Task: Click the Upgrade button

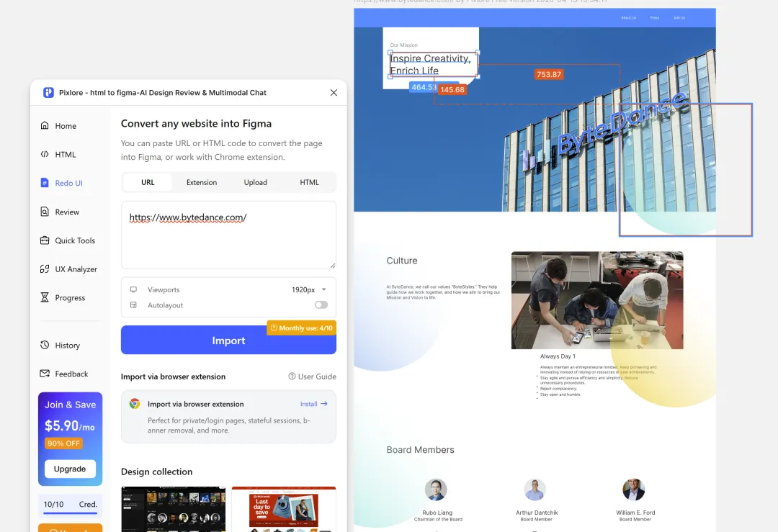Action: point(70,469)
